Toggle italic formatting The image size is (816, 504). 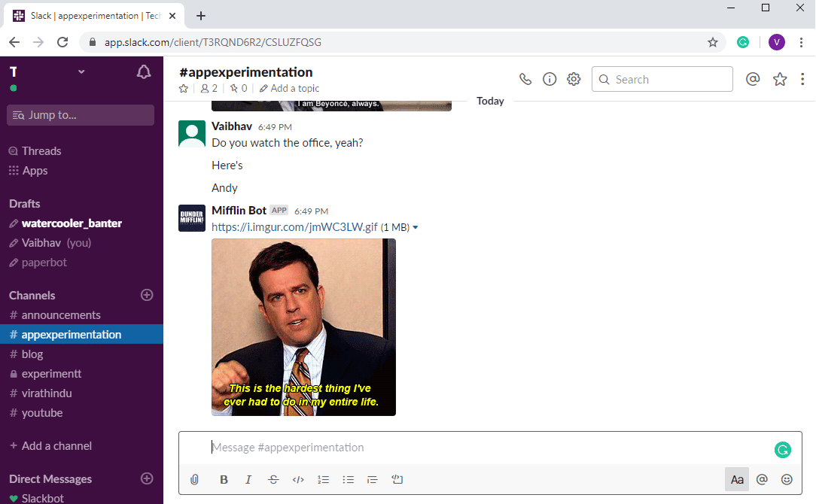pyautogui.click(x=248, y=480)
